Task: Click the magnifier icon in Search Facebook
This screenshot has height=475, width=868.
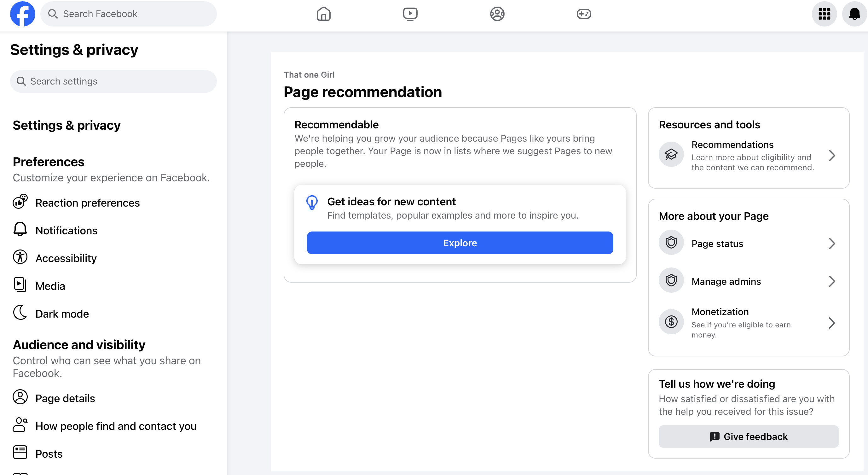Action: tap(53, 14)
